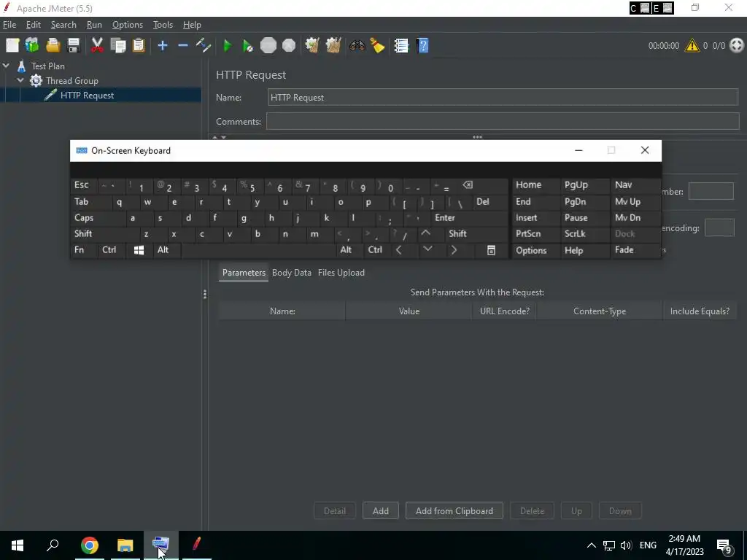
Task: Select HTTP Request in the tree
Action: [87, 96]
